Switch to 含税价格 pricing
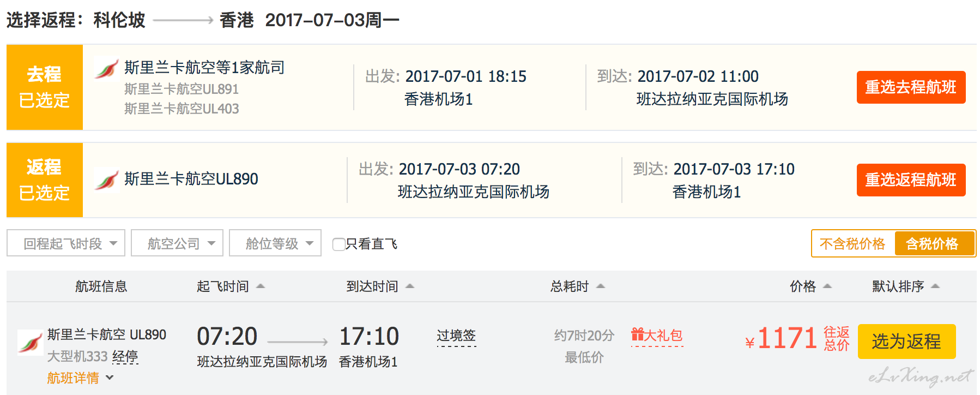This screenshot has width=980, height=395. tap(933, 244)
